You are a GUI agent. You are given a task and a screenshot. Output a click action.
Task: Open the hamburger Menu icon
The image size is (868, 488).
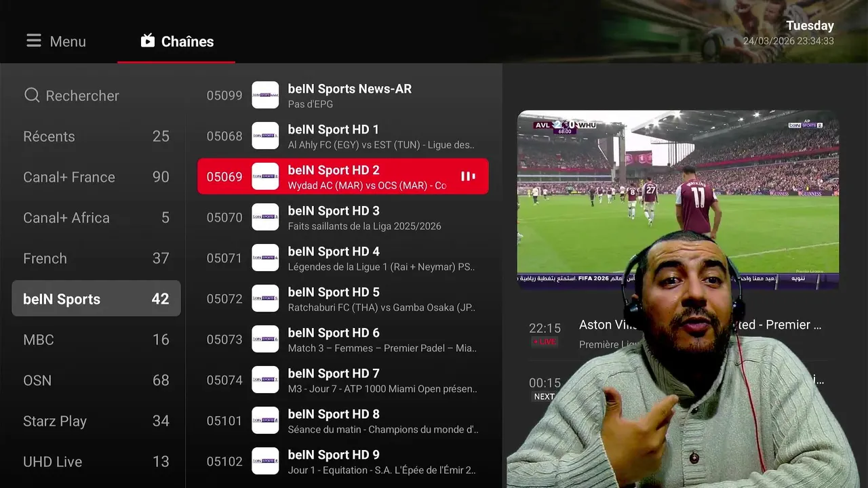click(x=34, y=41)
